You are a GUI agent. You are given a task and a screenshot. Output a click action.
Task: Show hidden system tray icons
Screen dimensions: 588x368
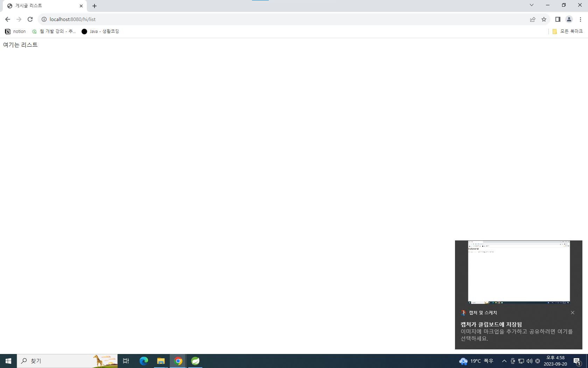point(504,361)
